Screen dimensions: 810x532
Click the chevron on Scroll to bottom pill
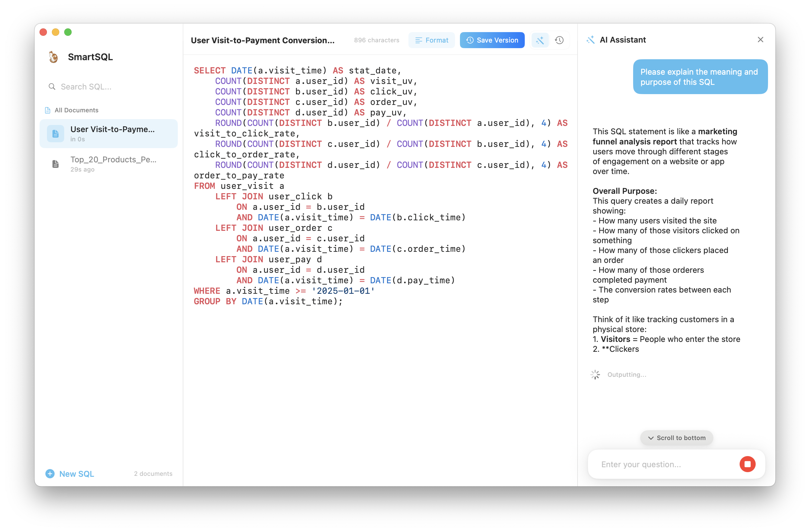(651, 438)
